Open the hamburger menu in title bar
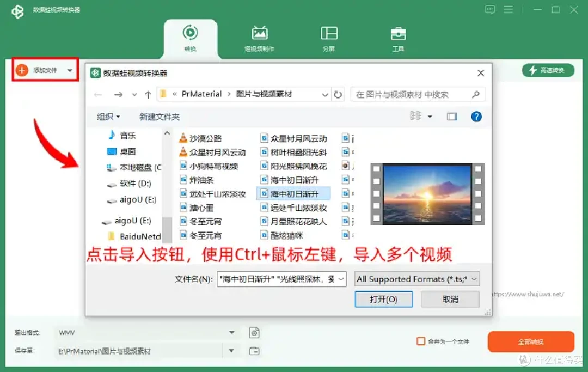 [509, 9]
